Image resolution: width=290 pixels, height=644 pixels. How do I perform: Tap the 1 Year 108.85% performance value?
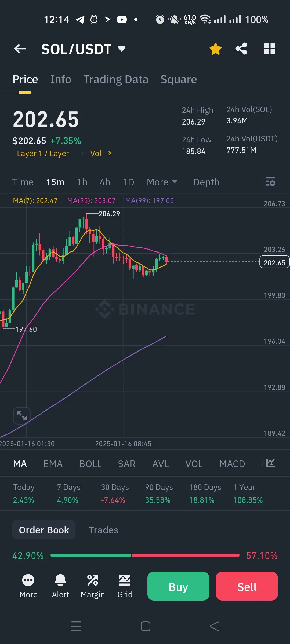coord(248,500)
